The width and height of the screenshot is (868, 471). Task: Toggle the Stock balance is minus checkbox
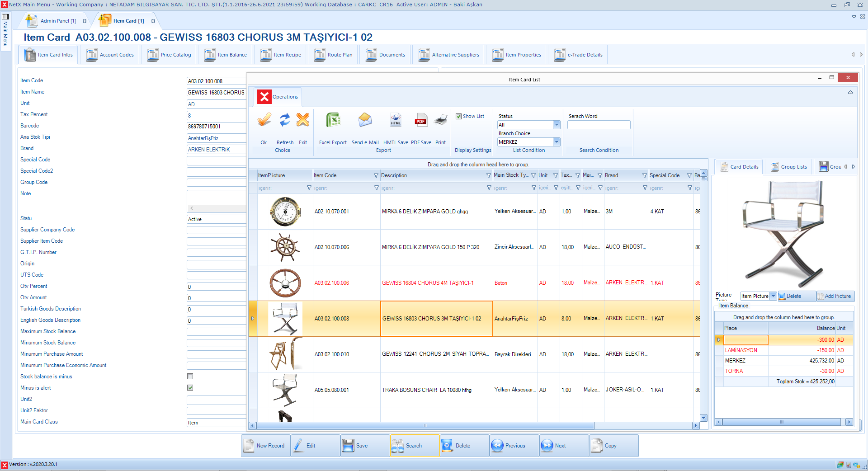[190, 377]
